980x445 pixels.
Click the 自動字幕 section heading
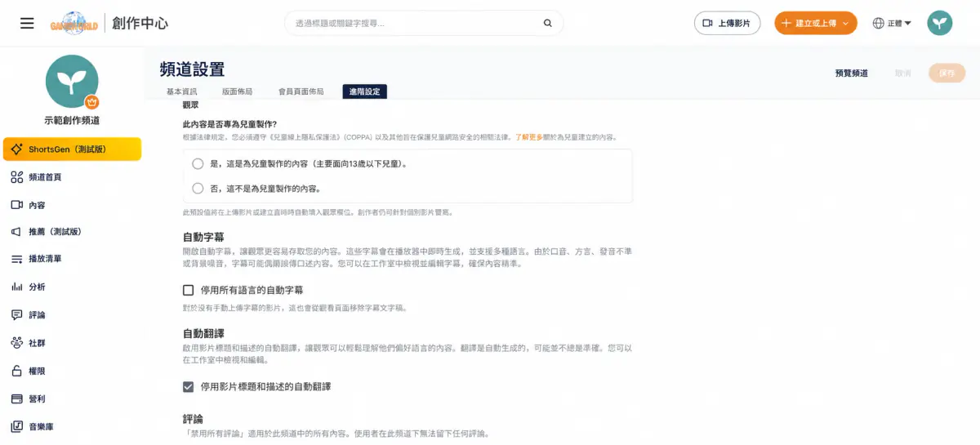pyautogui.click(x=203, y=237)
